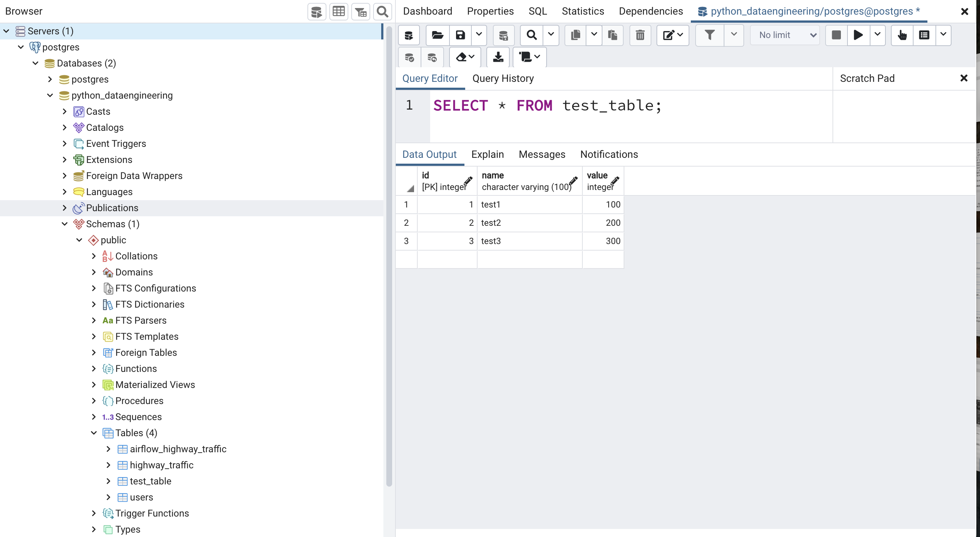Open the Save File dropdown arrow
The width and height of the screenshot is (980, 537).
point(479,35)
